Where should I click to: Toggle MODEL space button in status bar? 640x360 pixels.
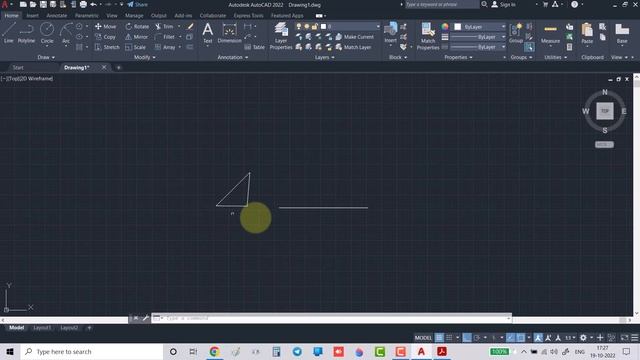pos(423,338)
